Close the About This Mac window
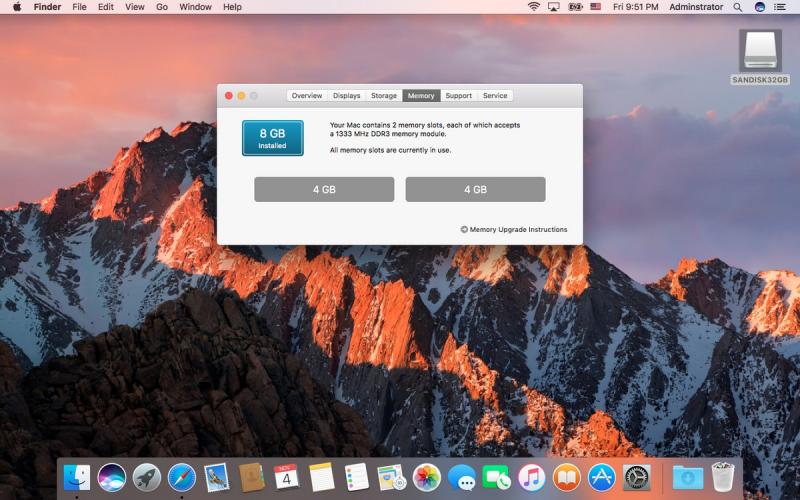Viewport: 800px width, 500px height. point(229,95)
